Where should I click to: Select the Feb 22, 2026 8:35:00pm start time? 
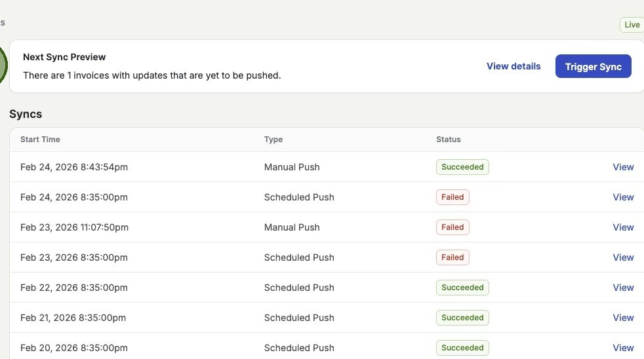74,288
